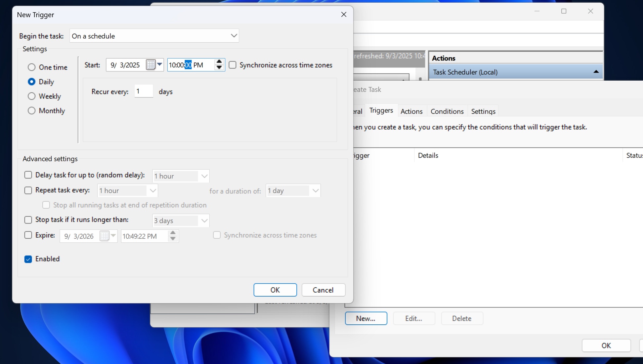The height and width of the screenshot is (364, 643).
Task: Close the New Trigger dialog
Action: 344,15
